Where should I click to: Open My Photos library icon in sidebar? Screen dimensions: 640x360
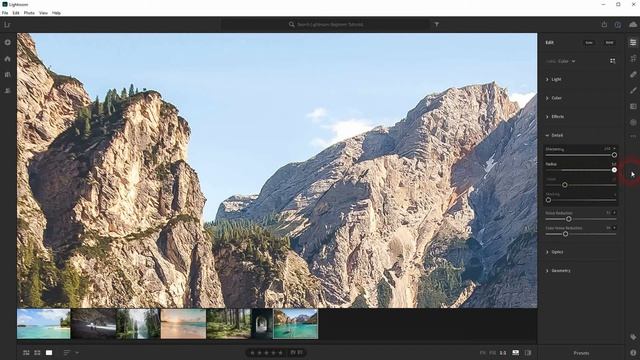pos(7,75)
